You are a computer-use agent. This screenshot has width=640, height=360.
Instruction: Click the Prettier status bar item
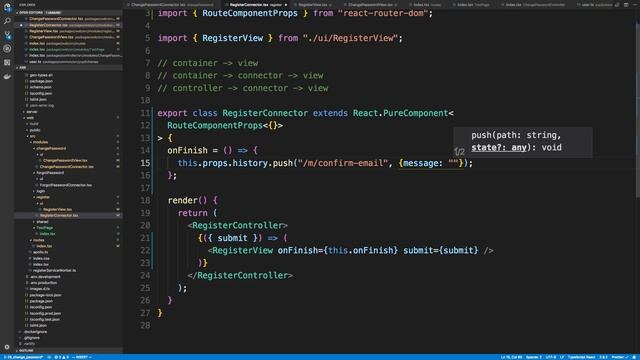620,357
